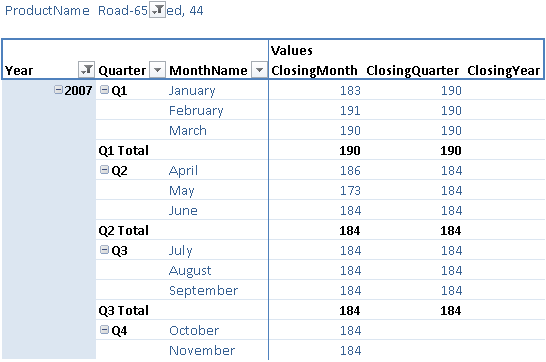546x362 pixels.
Task: Open the Year filter button
Action: 86,70
